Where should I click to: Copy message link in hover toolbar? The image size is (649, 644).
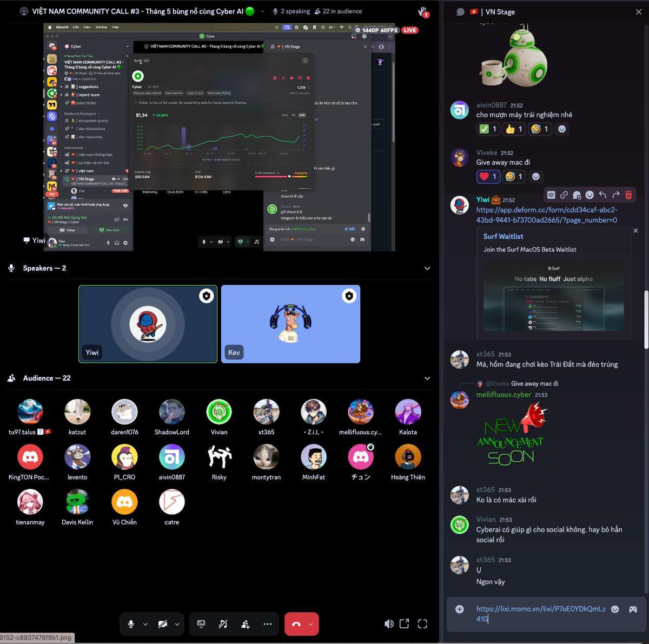564,195
